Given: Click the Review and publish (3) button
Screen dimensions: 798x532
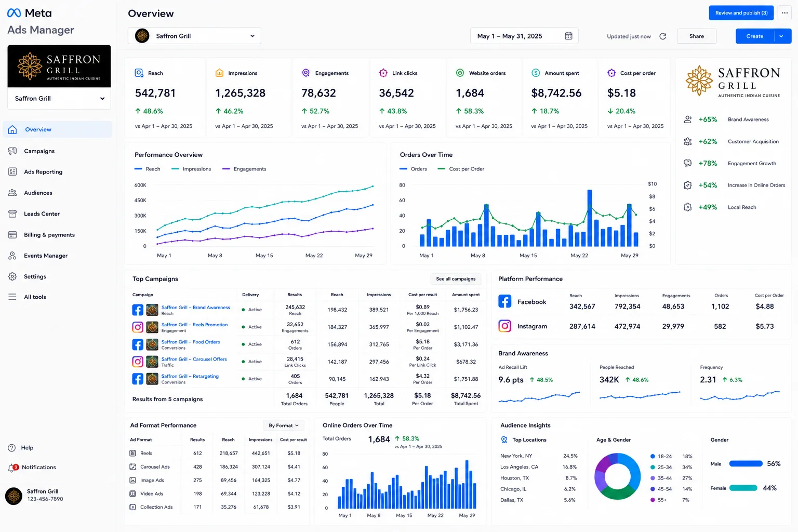Looking at the screenshot, I should [x=741, y=13].
